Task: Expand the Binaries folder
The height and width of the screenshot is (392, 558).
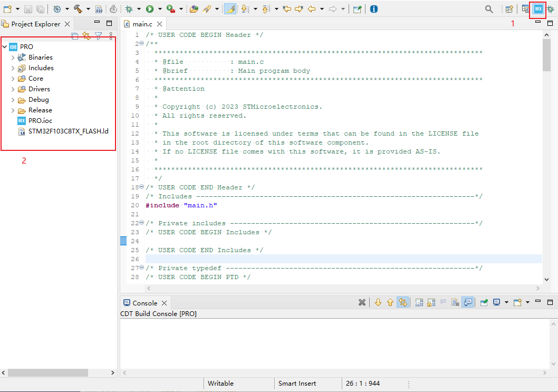Action: 13,58
